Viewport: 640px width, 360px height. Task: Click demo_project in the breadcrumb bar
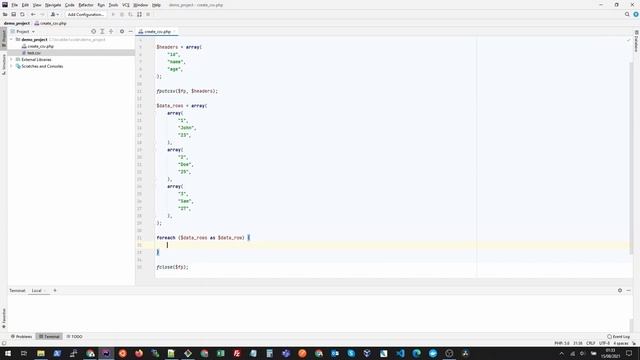(17, 23)
